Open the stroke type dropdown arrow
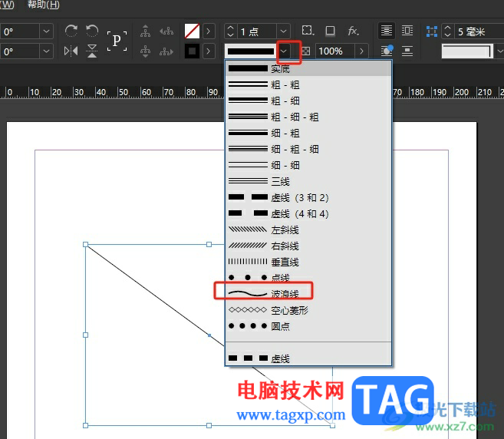Image resolution: width=504 pixels, height=439 pixels. tap(284, 51)
